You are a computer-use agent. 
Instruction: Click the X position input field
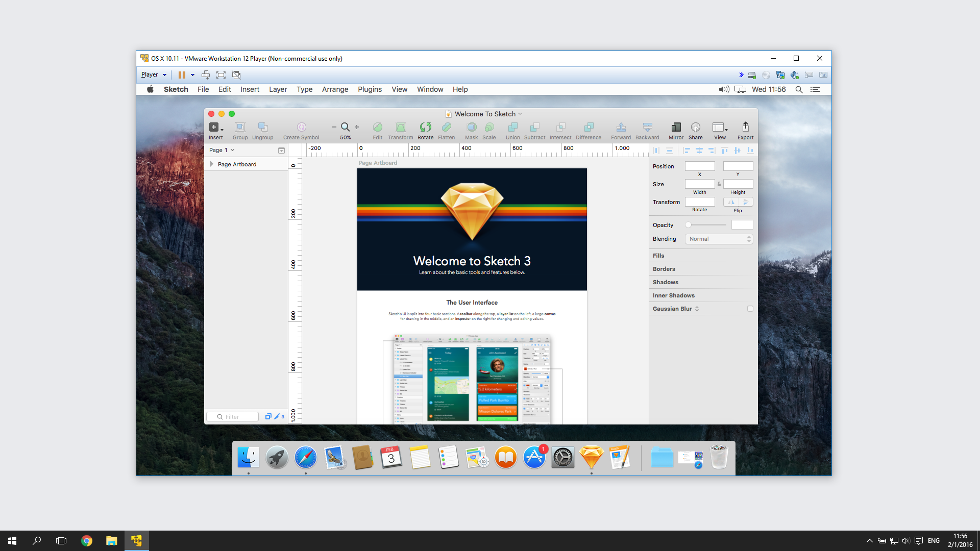pos(700,165)
